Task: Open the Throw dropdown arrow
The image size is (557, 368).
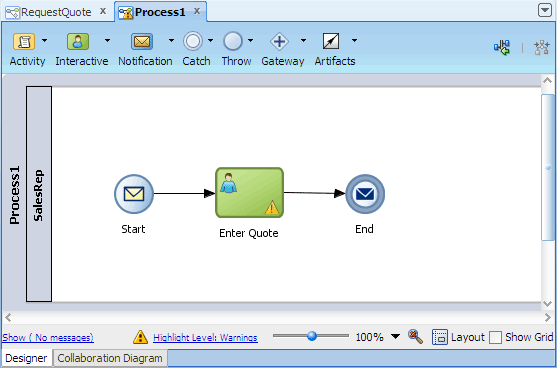Action: pyautogui.click(x=250, y=40)
